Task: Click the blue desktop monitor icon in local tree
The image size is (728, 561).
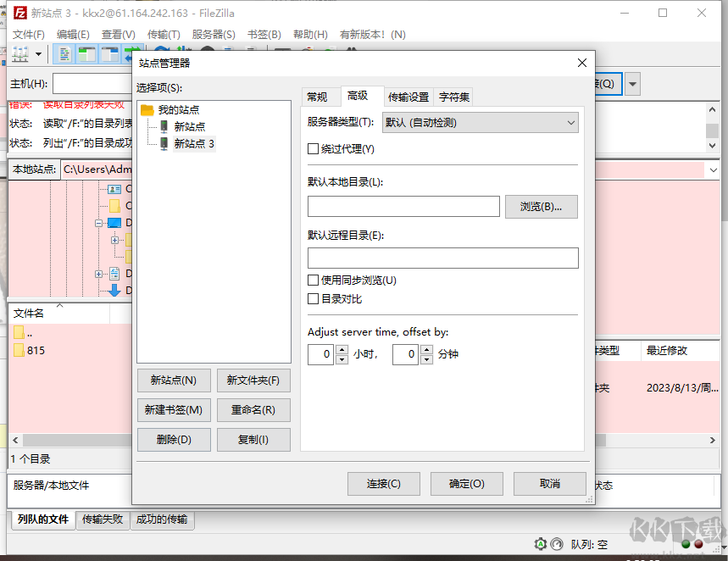Action: [114, 223]
